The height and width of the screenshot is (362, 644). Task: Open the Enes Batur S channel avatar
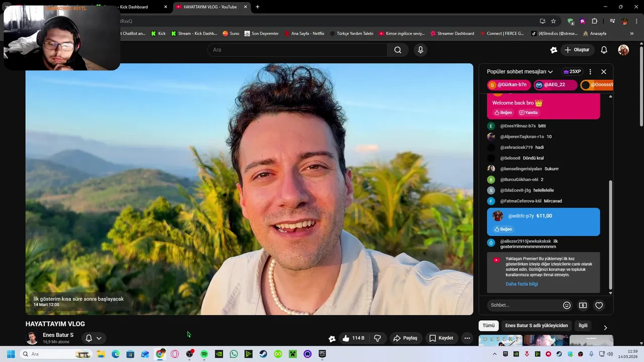32,338
